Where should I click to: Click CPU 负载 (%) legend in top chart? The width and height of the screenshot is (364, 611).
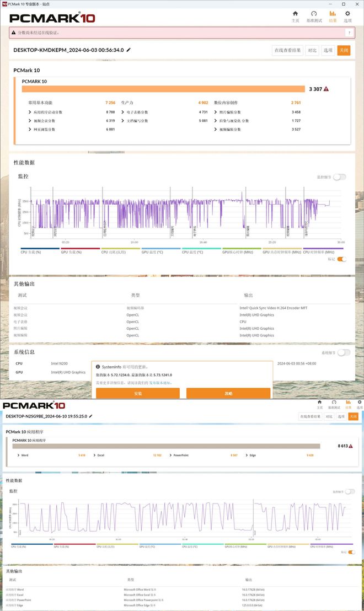31,252
